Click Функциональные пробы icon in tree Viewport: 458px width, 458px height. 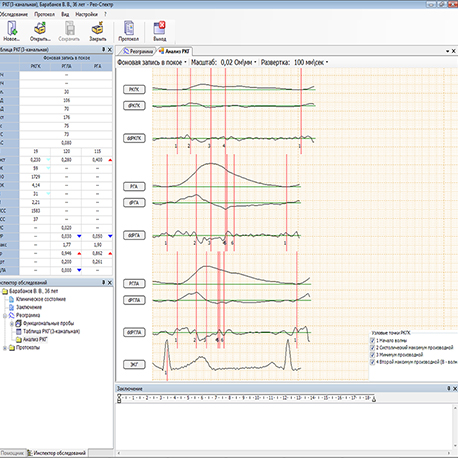pyautogui.click(x=19, y=323)
